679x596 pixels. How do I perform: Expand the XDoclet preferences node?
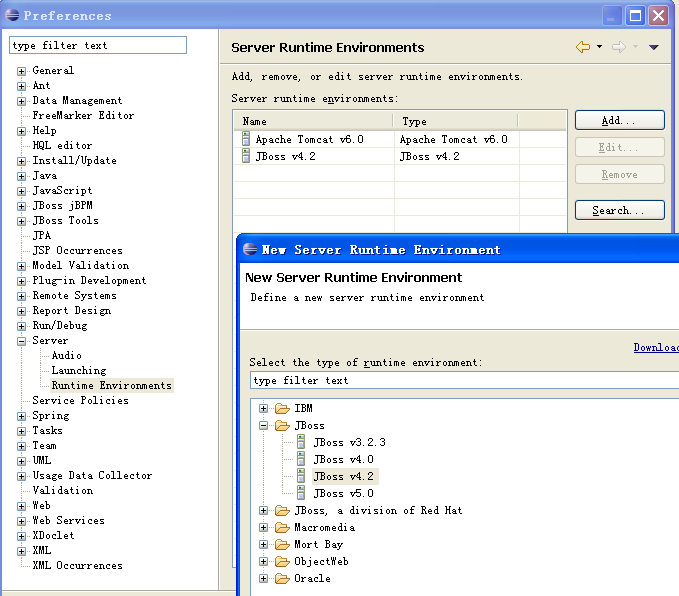pyautogui.click(x=21, y=536)
